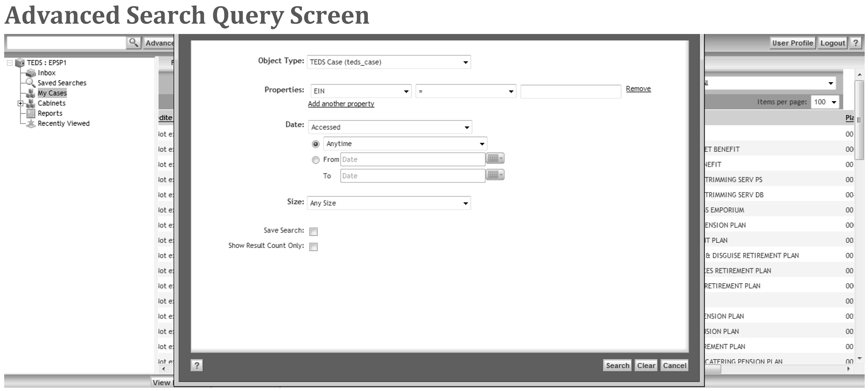Select the Recently Viewed star icon
This screenshot has height=391, width=868.
pyautogui.click(x=30, y=124)
